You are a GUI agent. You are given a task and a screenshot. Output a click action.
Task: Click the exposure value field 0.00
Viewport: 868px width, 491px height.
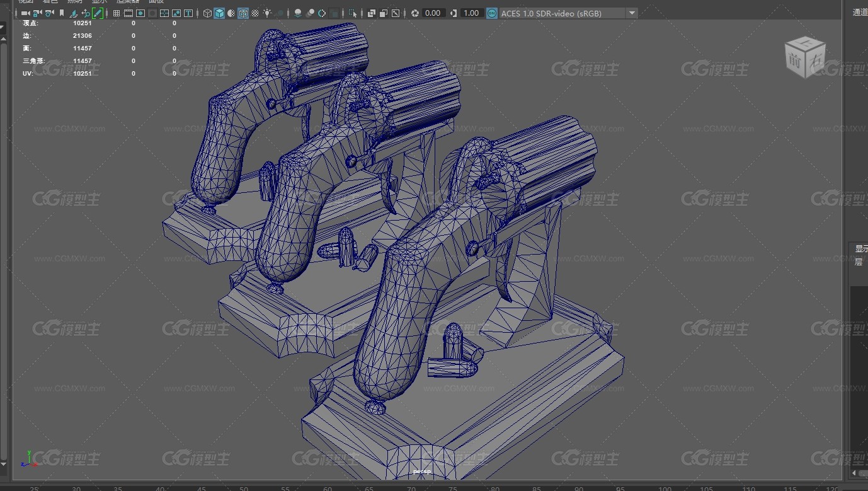point(433,13)
